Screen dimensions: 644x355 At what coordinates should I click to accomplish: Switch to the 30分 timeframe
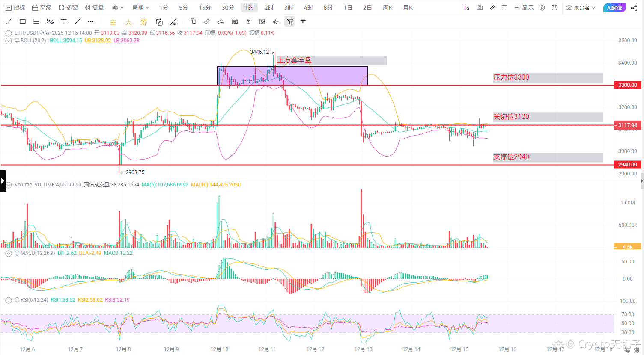(x=228, y=8)
